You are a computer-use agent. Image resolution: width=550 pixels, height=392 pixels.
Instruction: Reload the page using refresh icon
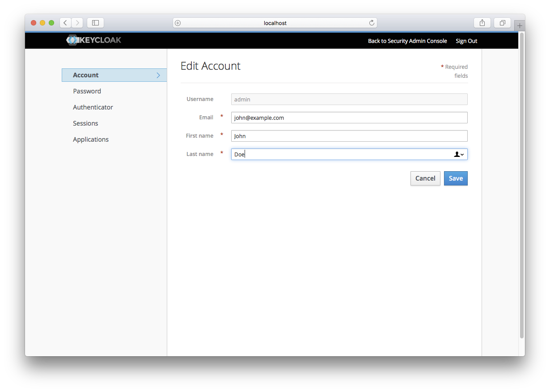(372, 23)
